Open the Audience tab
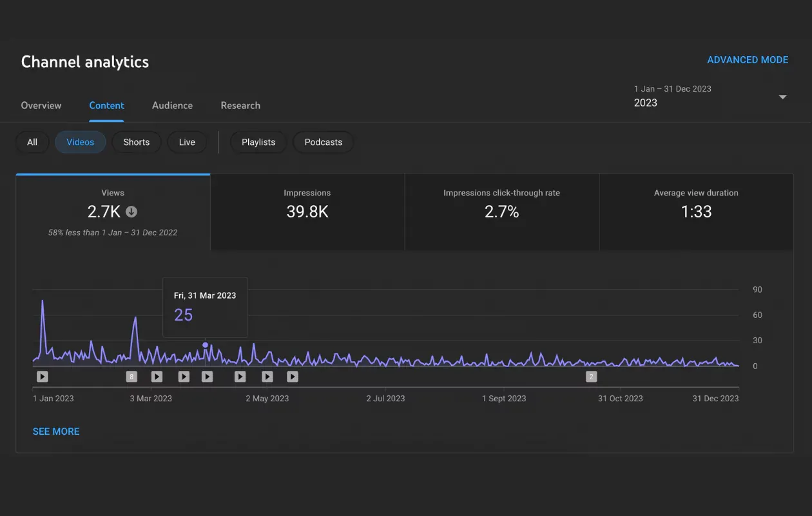The height and width of the screenshot is (516, 812). [x=172, y=105]
